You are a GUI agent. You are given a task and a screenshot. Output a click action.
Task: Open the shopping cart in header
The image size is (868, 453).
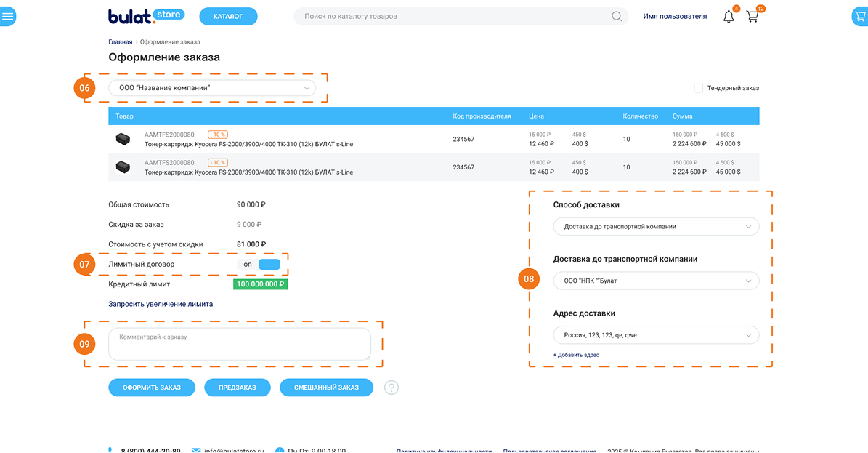point(753,17)
